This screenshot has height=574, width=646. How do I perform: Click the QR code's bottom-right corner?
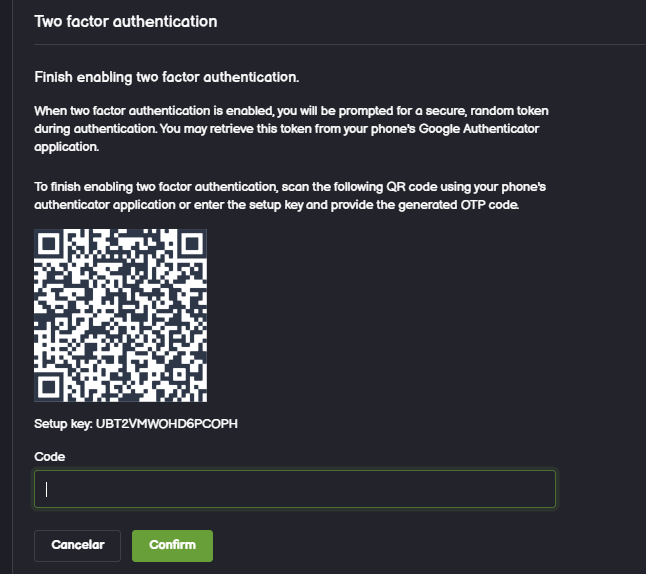click(200, 395)
